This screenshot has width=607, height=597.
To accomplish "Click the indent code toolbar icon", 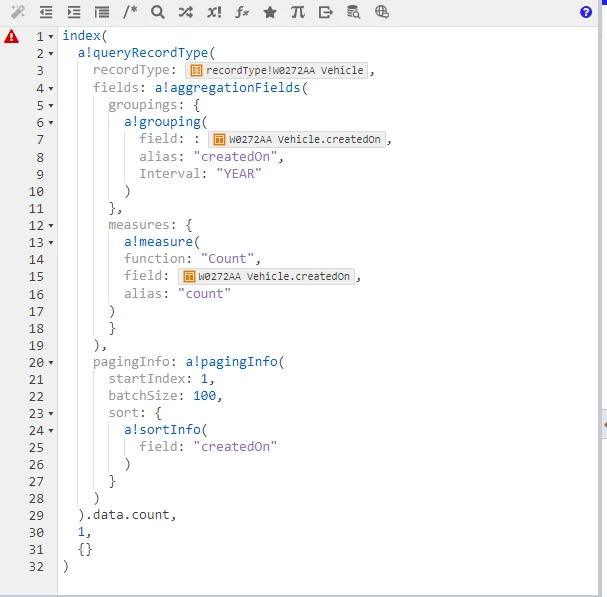I will [74, 12].
